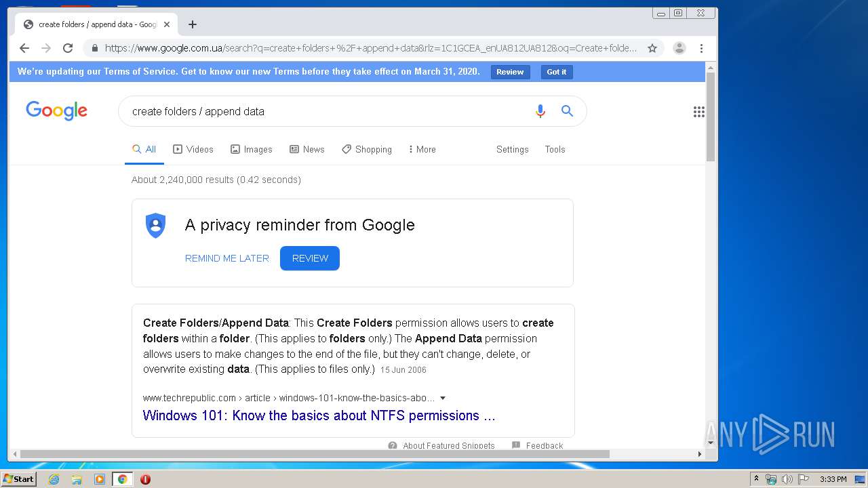Click the tray volume speaker
Screen dimensions: 868x488
[x=787, y=479]
